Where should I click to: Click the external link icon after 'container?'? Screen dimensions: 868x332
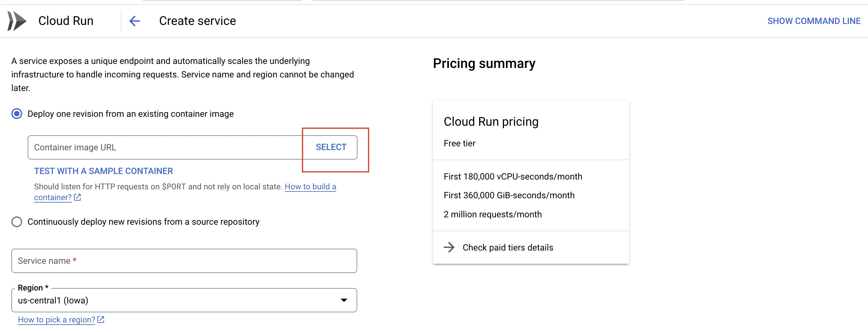77,197
